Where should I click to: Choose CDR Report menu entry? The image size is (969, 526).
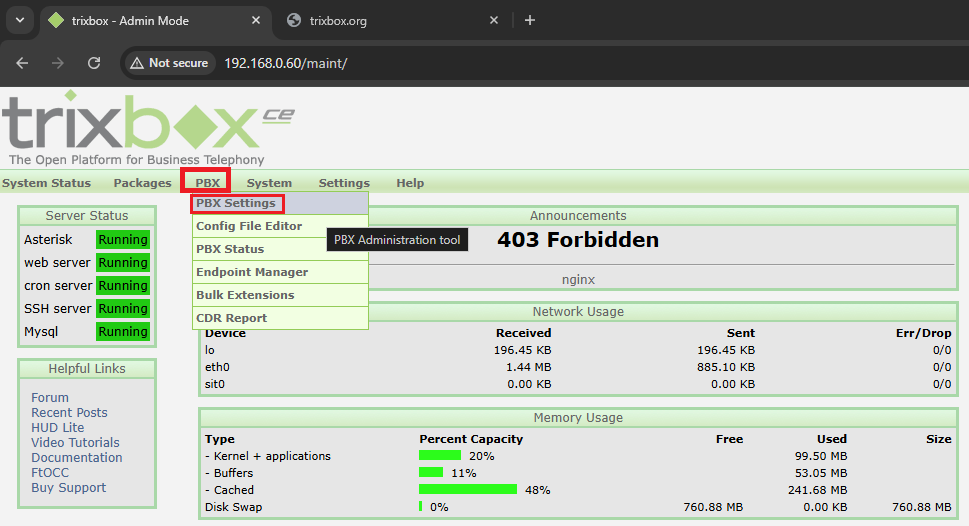[280, 318]
